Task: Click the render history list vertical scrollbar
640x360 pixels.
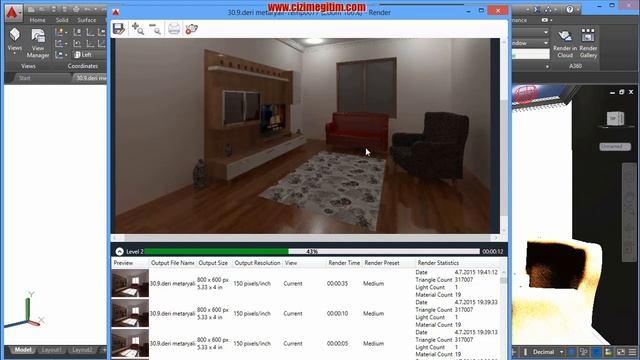Action: coord(503,314)
